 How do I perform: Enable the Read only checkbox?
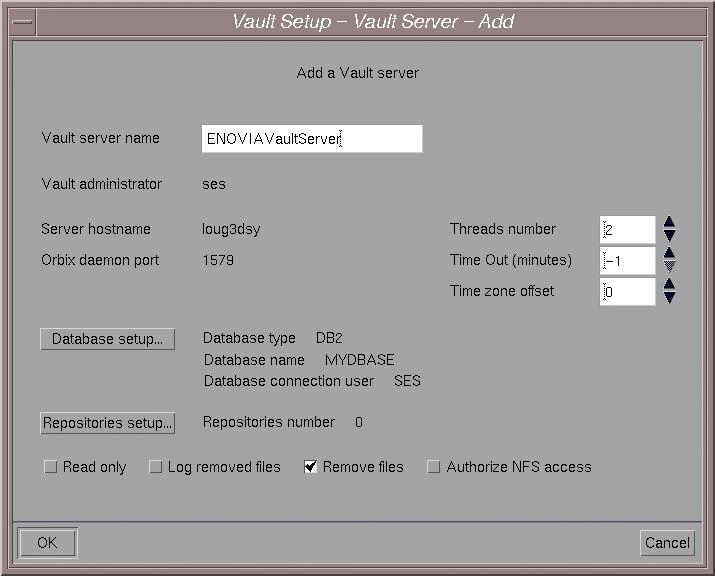[51, 467]
